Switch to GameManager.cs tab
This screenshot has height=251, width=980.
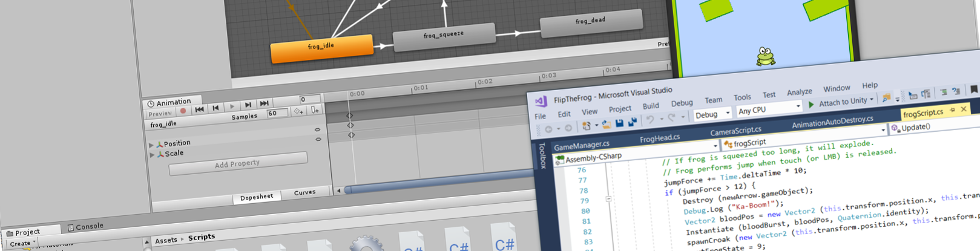point(582,146)
